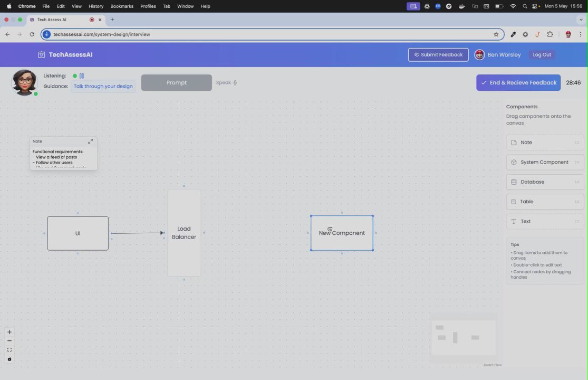Click the Table component icon
Viewport: 588px width, 380px height.
(x=513, y=202)
